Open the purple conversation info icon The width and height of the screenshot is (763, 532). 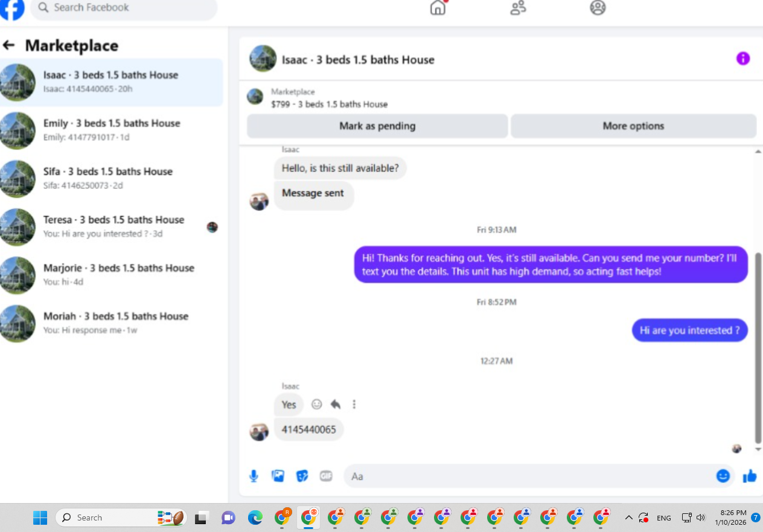(743, 59)
